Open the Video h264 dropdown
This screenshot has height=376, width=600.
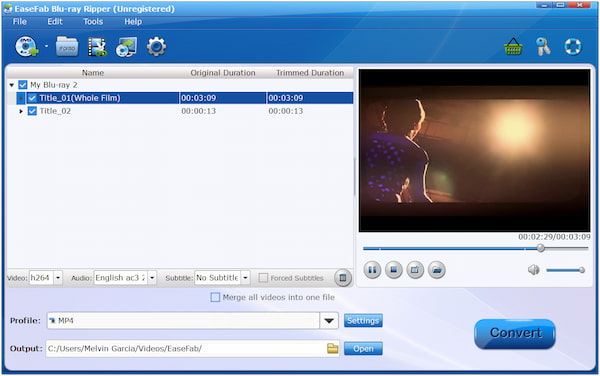[x=58, y=278]
